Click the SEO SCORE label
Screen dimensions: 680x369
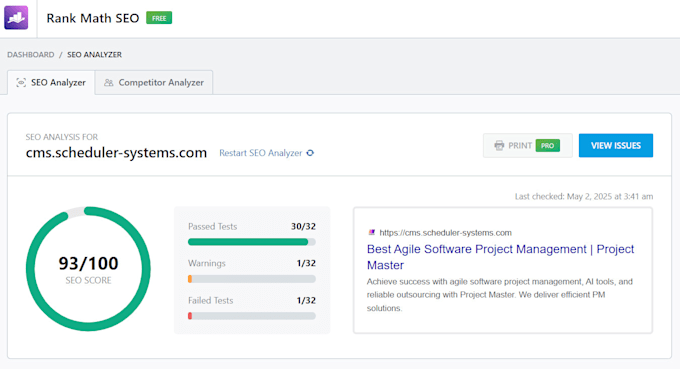coord(88,280)
